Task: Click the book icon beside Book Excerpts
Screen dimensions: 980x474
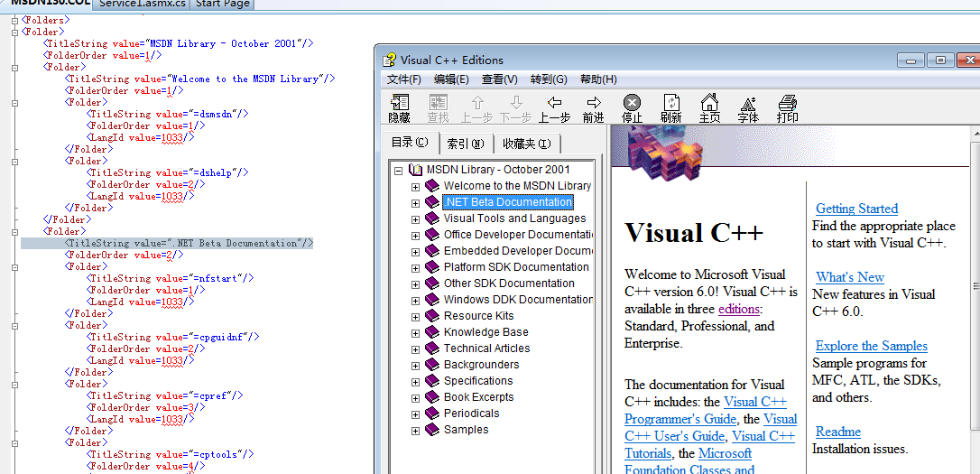Action: 432,397
